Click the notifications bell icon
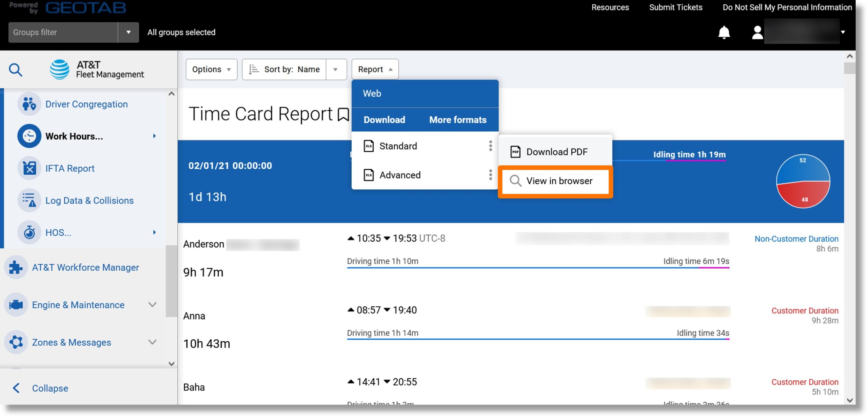This screenshot has width=868, height=417. [724, 32]
